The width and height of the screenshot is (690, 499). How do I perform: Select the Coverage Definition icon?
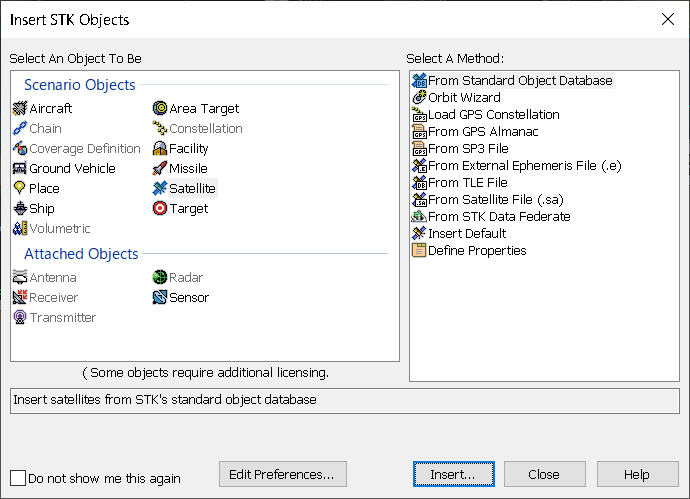pyautogui.click(x=20, y=149)
